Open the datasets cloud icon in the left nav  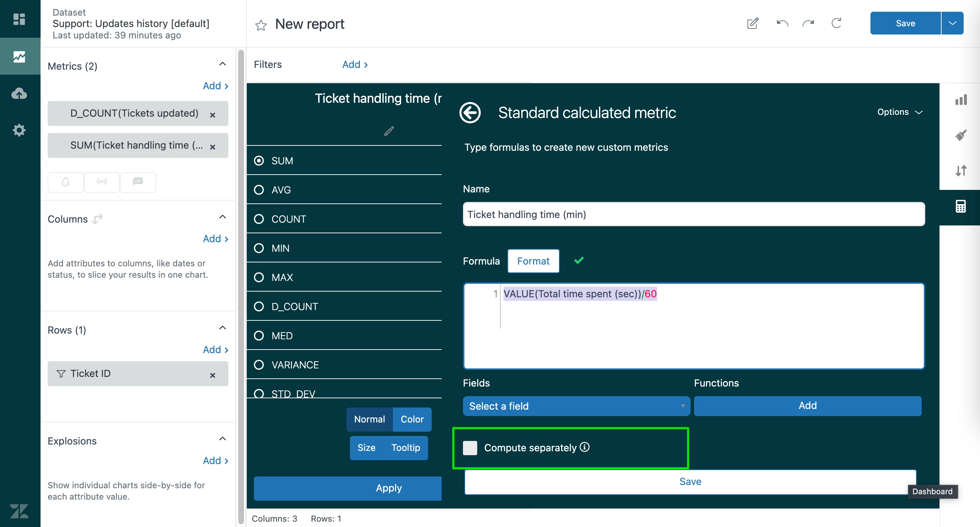(20, 94)
